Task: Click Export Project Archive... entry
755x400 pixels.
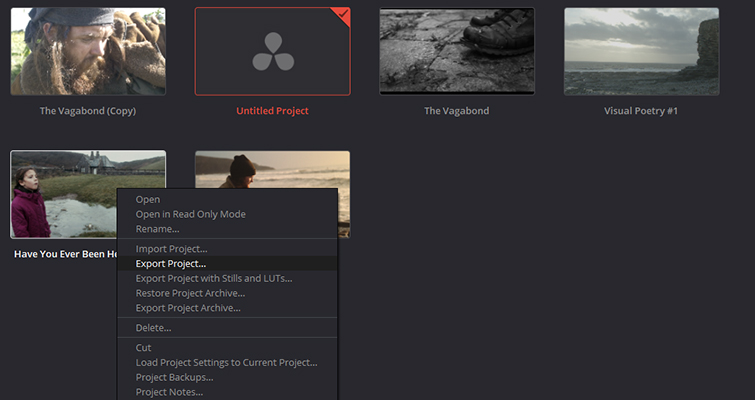Action: pos(188,308)
